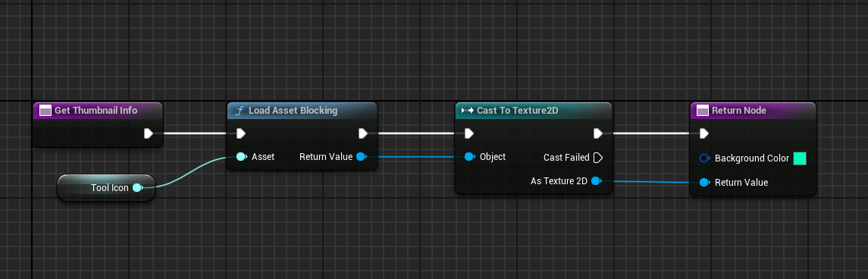Select the Cast To Texture2D node title
This screenshot has width=868, height=279.
[517, 111]
